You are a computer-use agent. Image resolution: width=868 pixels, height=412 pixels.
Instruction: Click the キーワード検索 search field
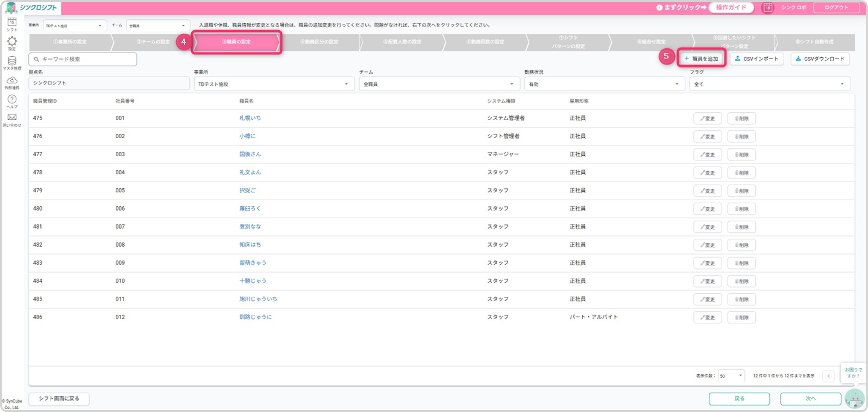[83, 59]
